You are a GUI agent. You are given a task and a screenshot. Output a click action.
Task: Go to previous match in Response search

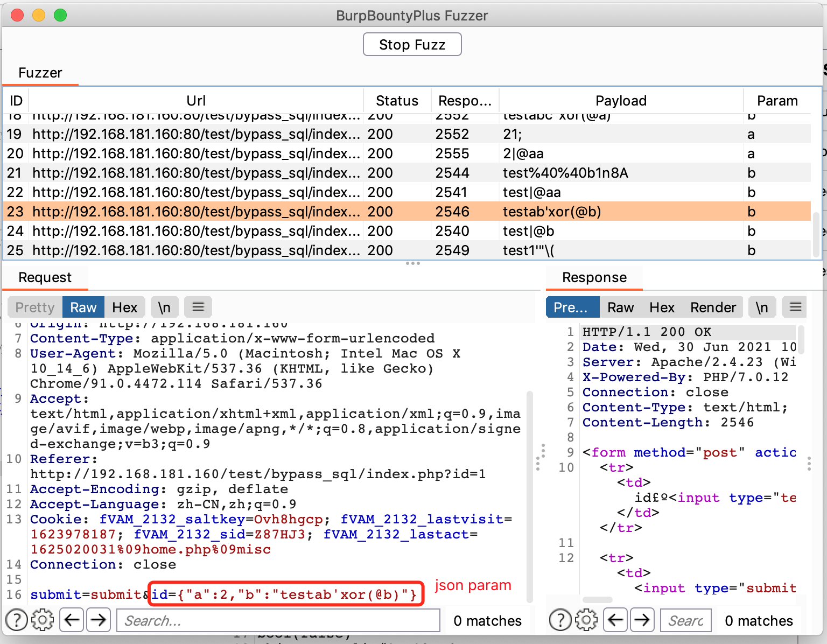point(615,620)
